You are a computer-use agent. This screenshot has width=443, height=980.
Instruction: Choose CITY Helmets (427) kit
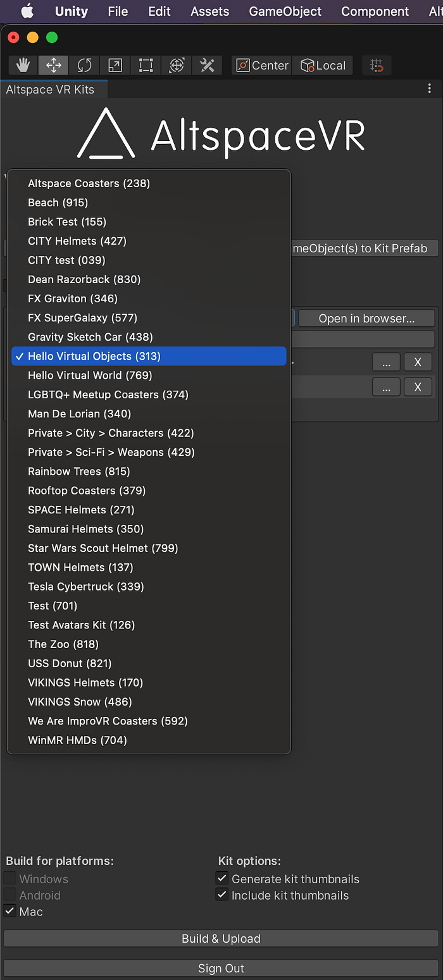(149, 241)
